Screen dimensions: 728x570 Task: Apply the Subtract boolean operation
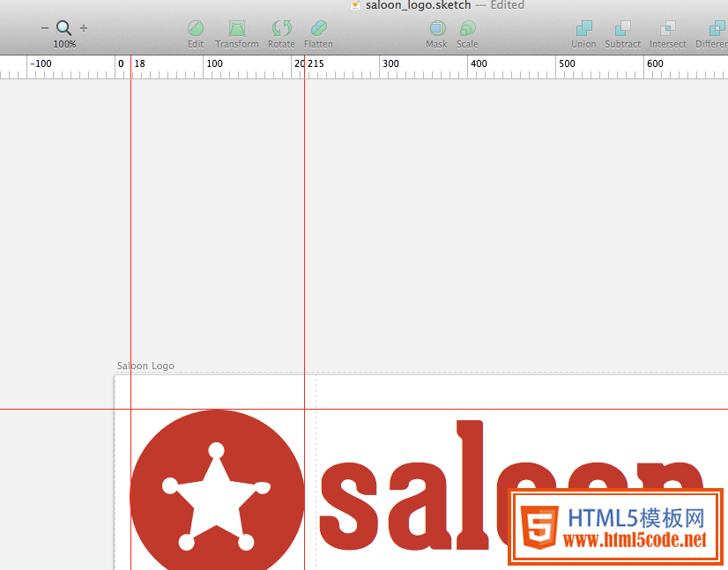point(622,34)
